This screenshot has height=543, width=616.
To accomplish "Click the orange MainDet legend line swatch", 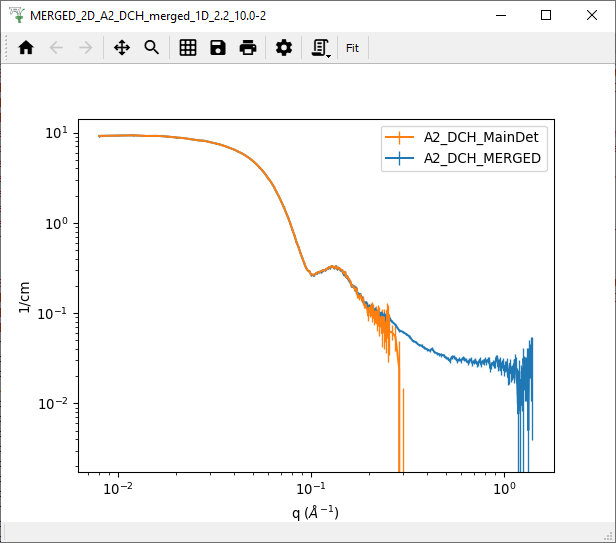I will coord(400,138).
